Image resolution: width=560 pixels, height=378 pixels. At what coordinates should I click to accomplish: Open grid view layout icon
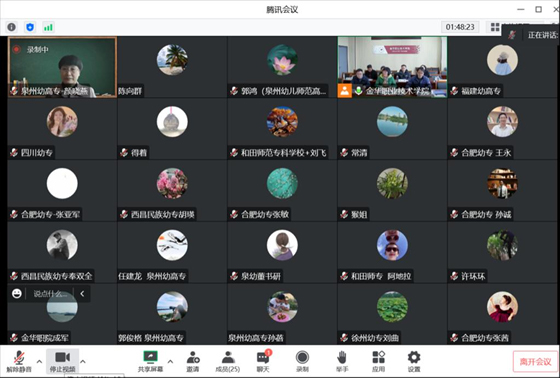point(495,27)
